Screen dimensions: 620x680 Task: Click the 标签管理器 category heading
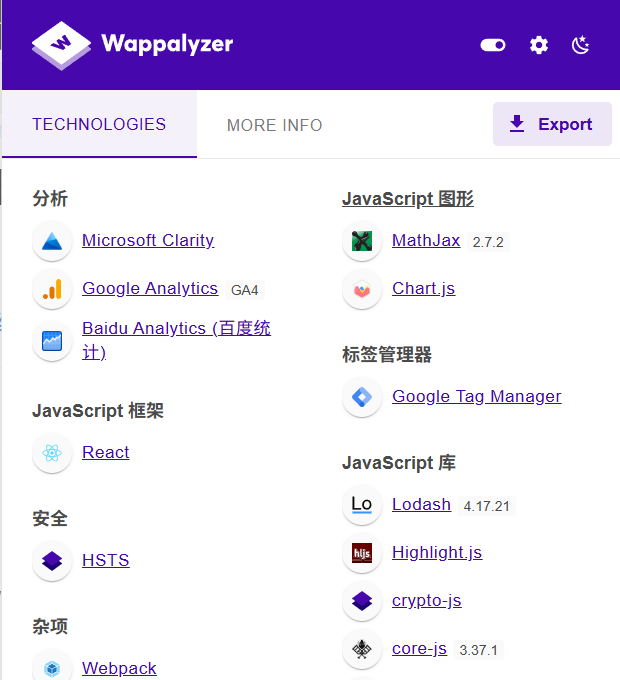387,355
